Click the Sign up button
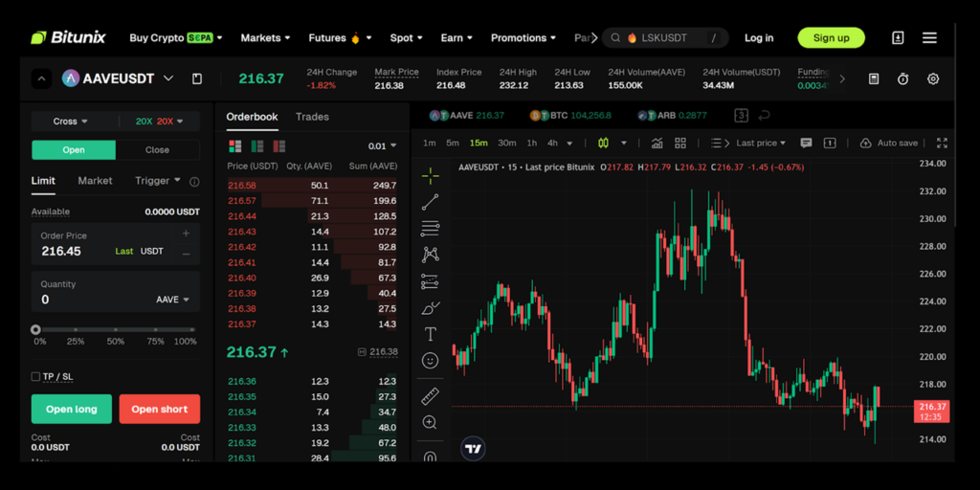This screenshot has height=490, width=980. click(x=832, y=38)
